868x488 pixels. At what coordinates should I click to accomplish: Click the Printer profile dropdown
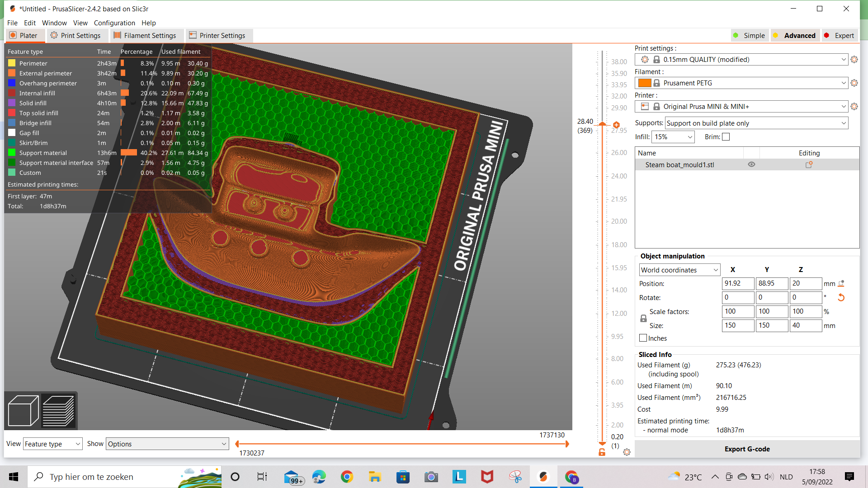click(x=741, y=106)
